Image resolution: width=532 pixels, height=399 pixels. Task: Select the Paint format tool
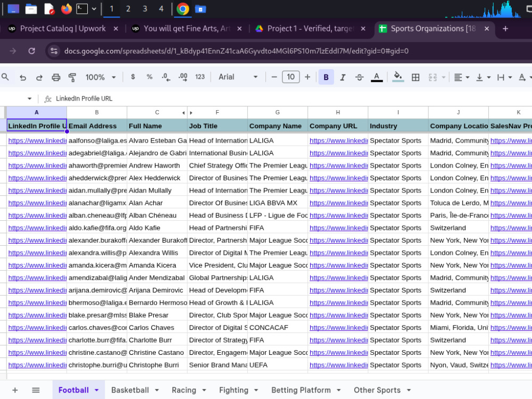72,77
